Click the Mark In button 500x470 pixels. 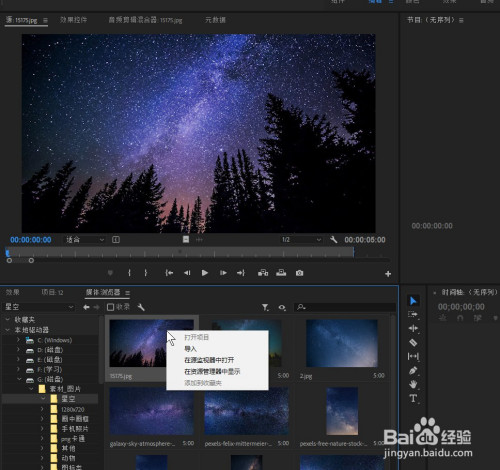[129, 273]
